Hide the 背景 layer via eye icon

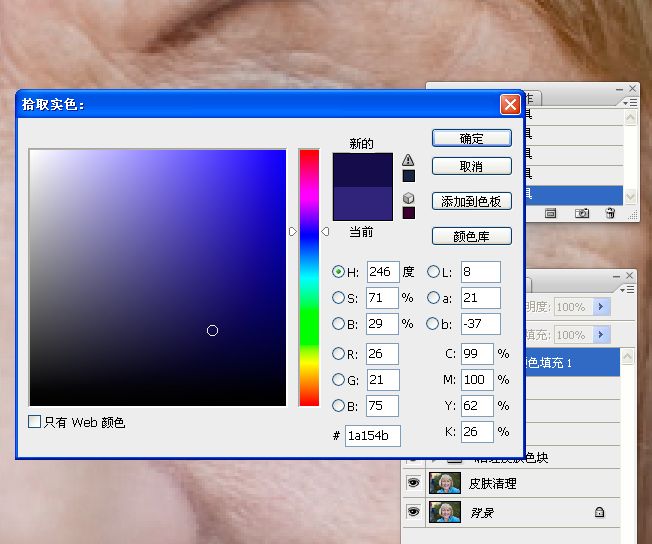(x=413, y=512)
